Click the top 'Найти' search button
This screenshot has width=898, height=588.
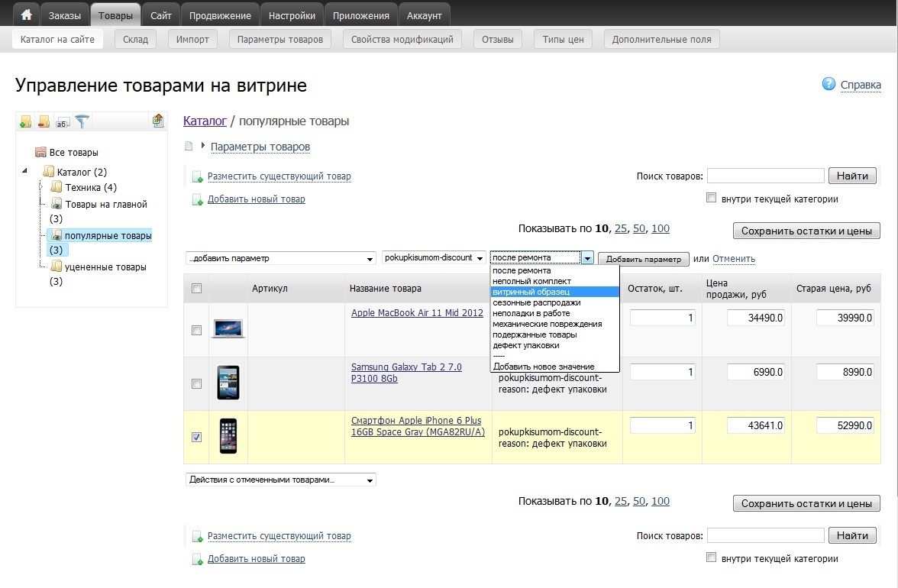point(852,176)
